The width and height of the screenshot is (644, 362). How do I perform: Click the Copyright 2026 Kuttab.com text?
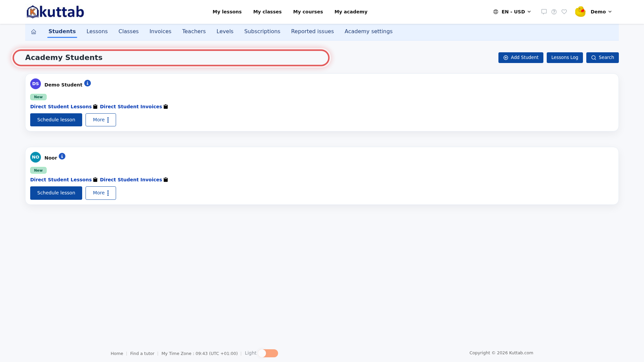point(501,353)
